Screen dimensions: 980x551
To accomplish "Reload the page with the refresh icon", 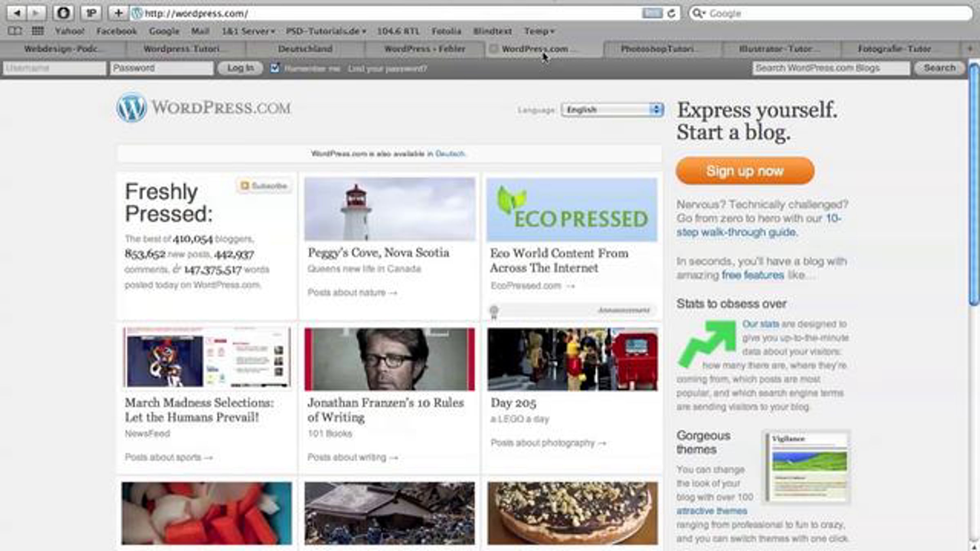I will coord(671,13).
